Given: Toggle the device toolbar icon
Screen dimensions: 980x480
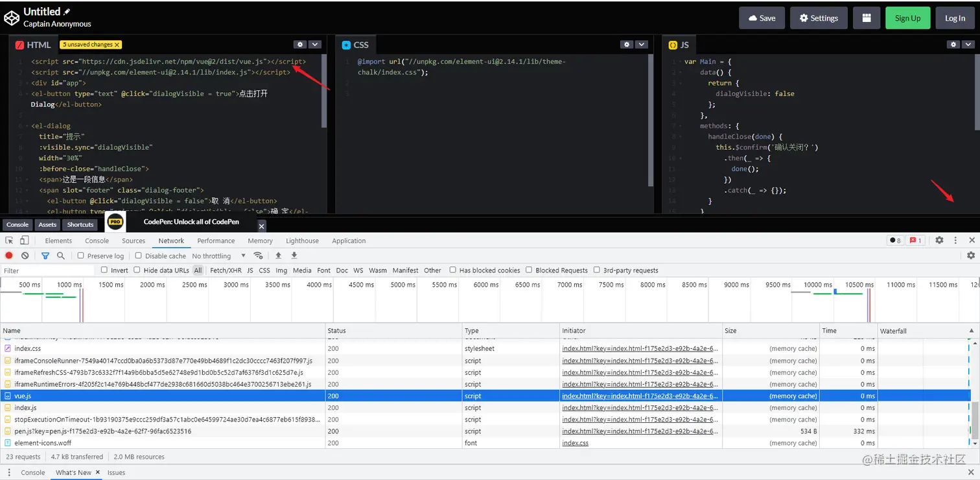Looking at the screenshot, I should click(x=26, y=241).
